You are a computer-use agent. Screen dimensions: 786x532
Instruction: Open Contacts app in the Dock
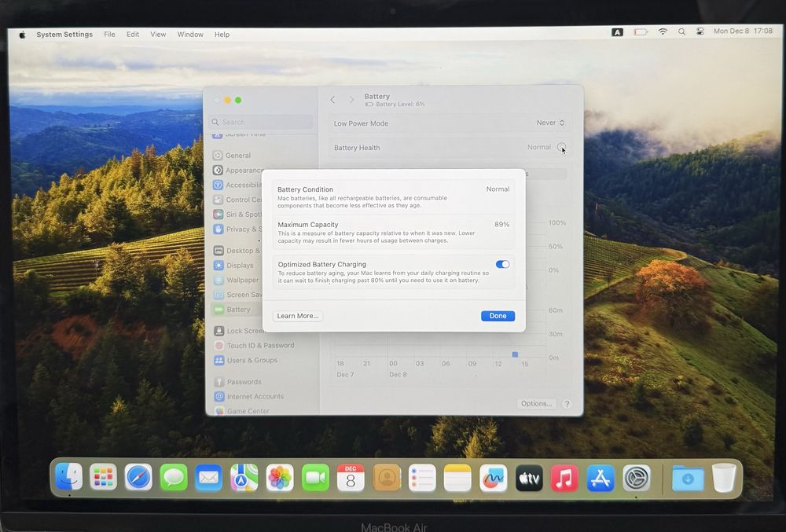pos(387,478)
